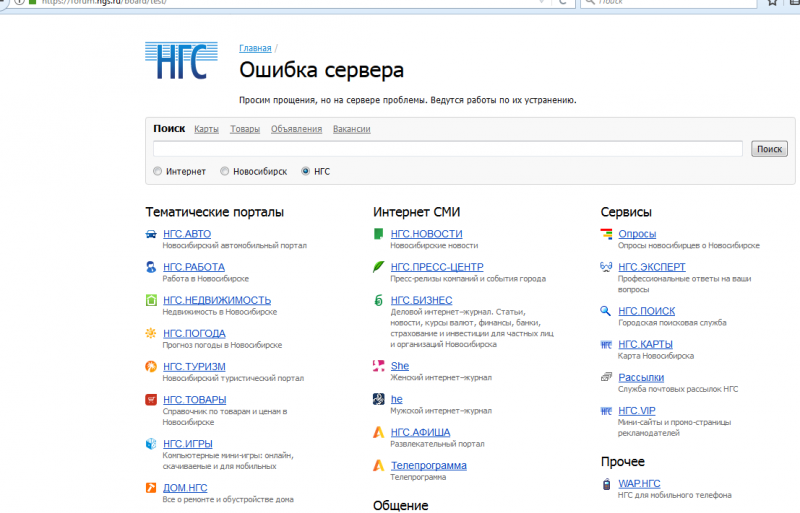Open the НГС.КАРТЫ link

pyautogui.click(x=645, y=344)
